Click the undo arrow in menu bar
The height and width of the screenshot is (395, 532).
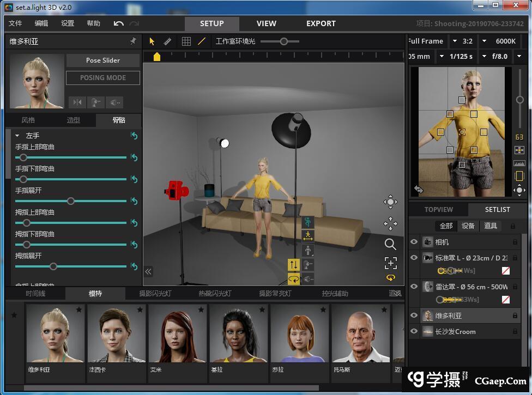point(118,23)
